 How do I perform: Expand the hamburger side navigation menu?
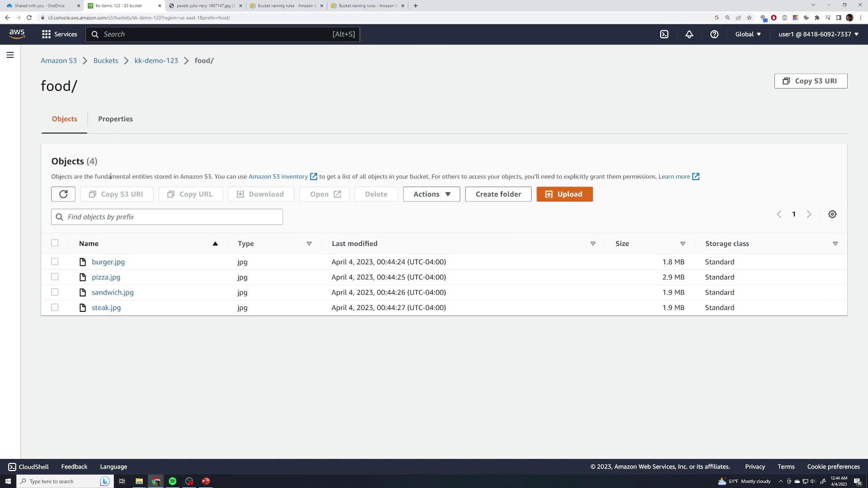tap(10, 55)
